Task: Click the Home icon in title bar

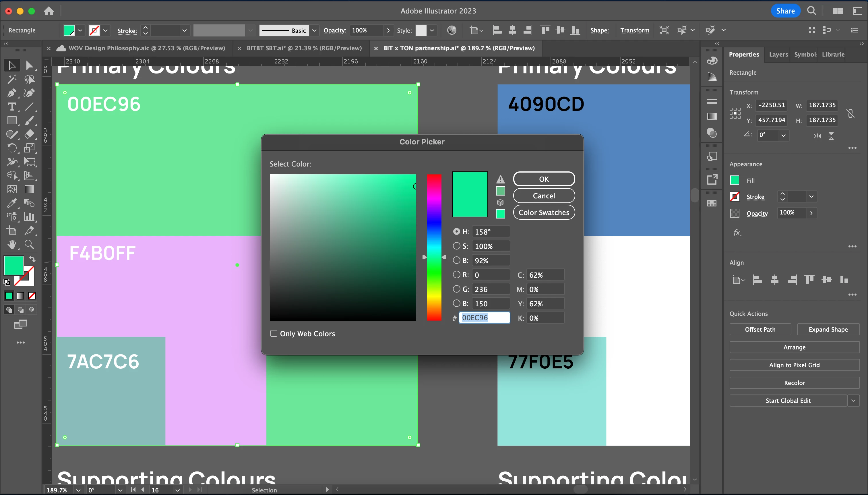Action: pos(49,11)
